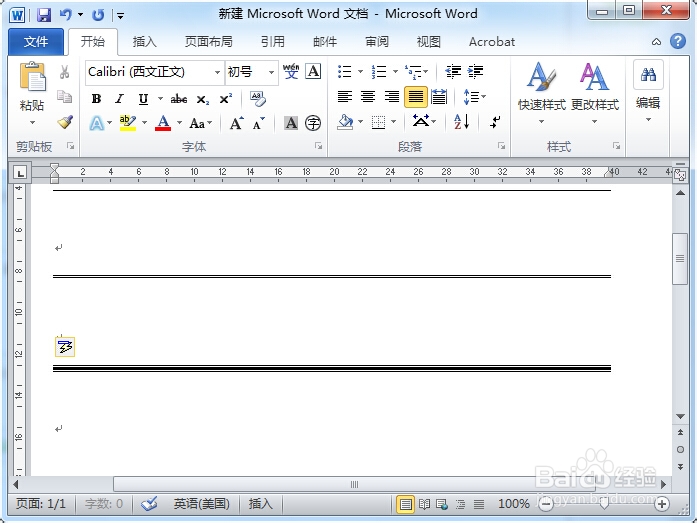Clear formatting with the eraser icon
Screen dimensions: 697x523
coord(258,99)
